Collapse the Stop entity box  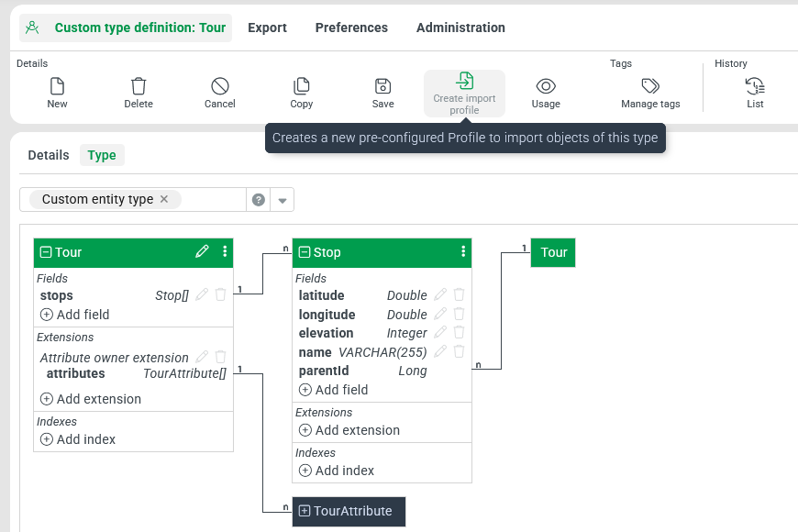tap(305, 252)
